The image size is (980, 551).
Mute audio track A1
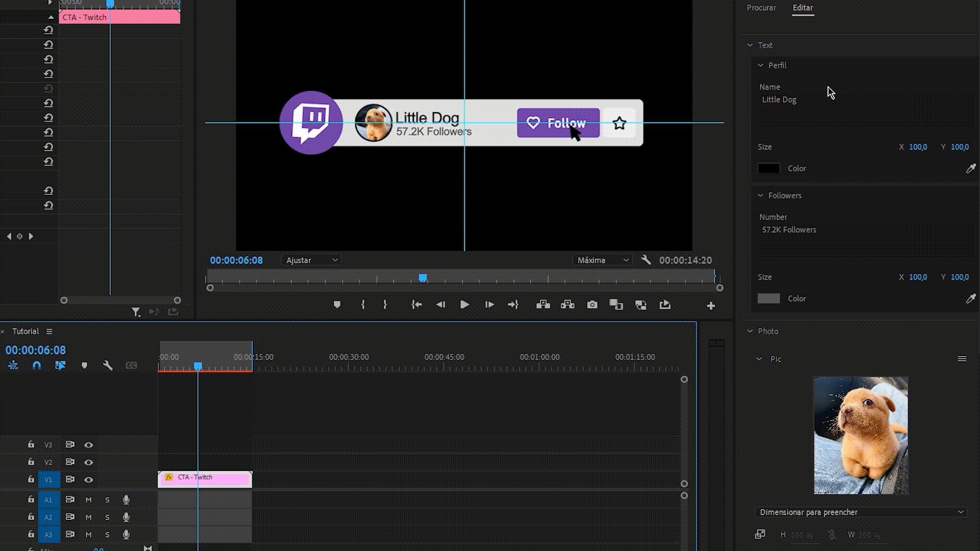coord(88,500)
